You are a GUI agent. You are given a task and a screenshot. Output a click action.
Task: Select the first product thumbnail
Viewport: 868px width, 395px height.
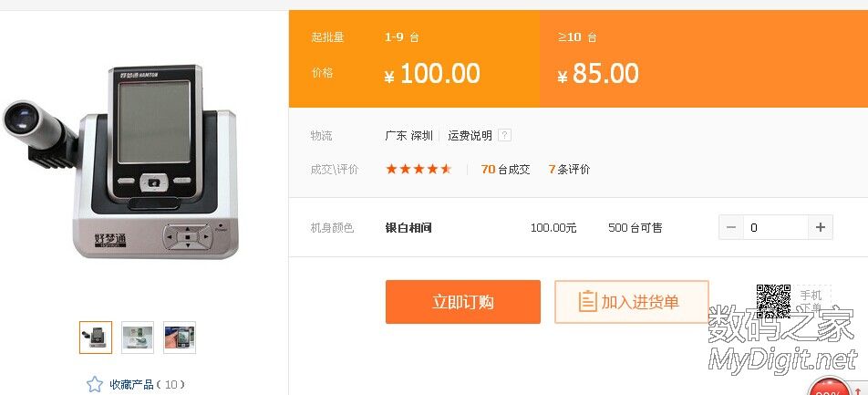(96, 338)
